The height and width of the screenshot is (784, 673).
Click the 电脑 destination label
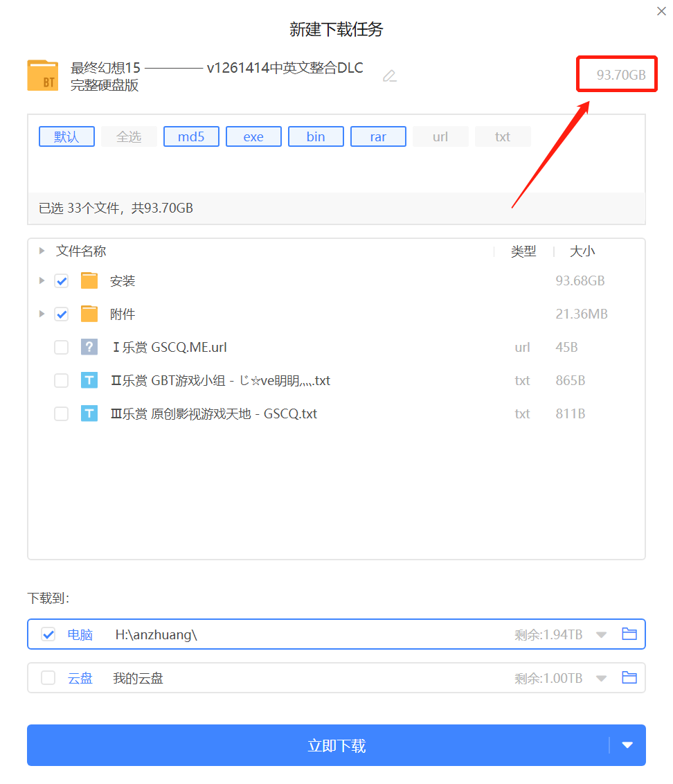pos(80,634)
